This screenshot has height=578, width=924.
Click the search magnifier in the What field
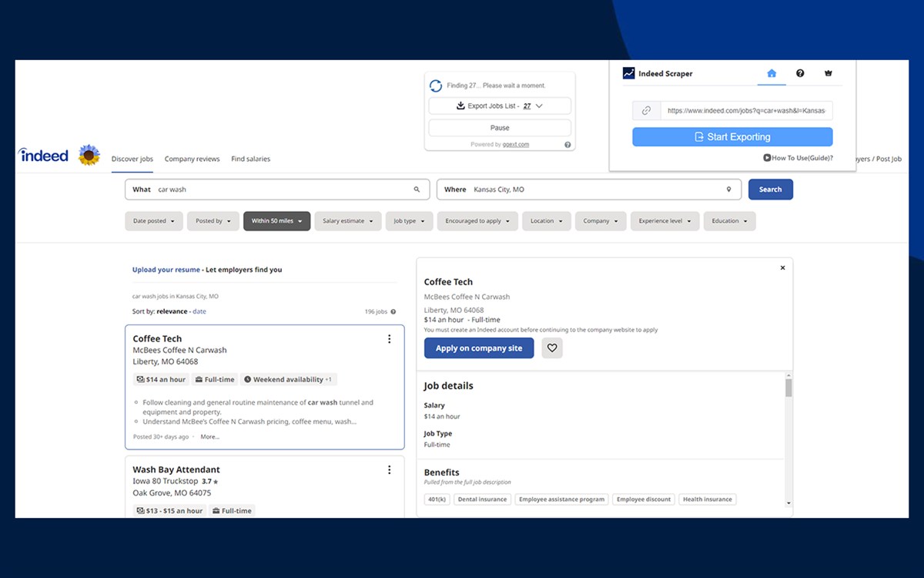pyautogui.click(x=417, y=190)
